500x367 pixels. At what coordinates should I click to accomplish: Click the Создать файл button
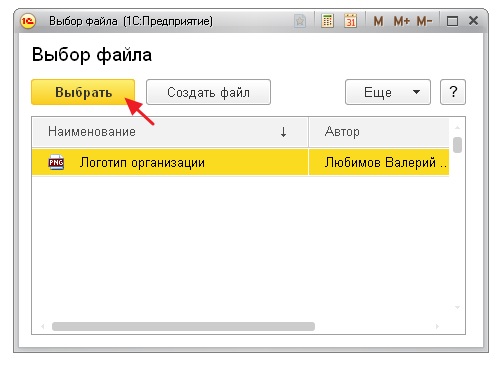[208, 92]
